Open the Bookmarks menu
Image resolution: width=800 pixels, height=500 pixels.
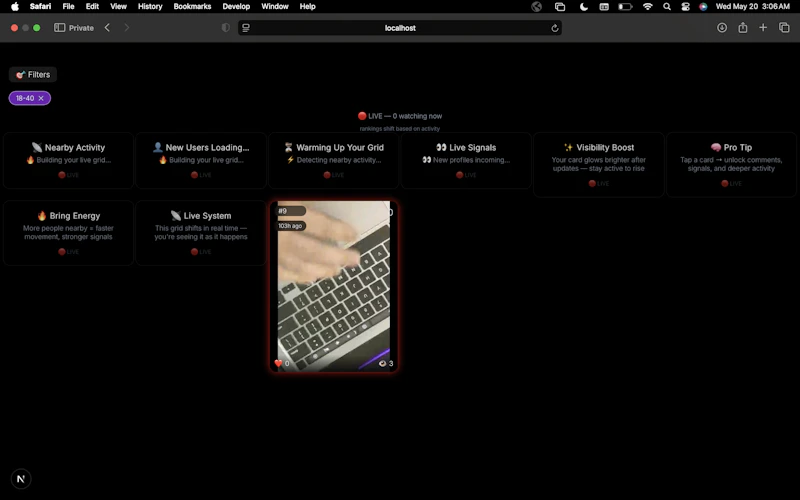[192, 6]
